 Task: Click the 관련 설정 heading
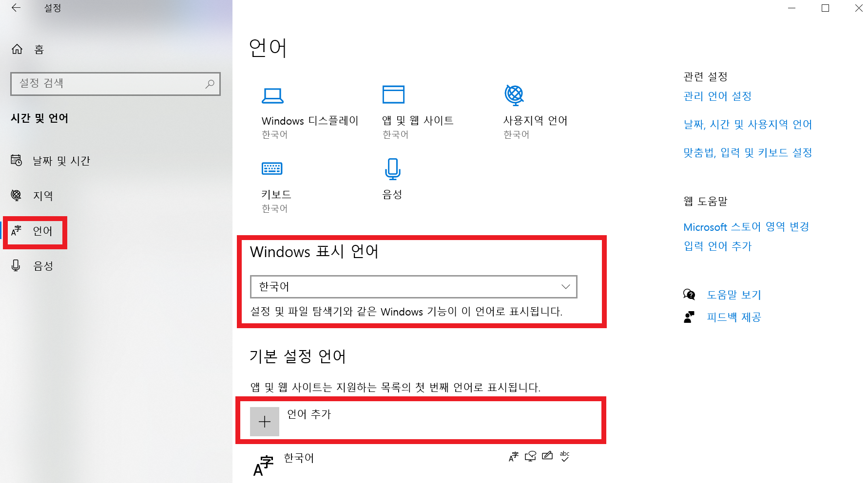tap(705, 77)
